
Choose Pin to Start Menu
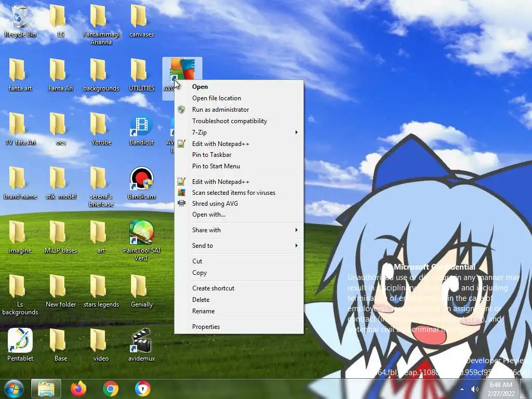click(x=239, y=166)
